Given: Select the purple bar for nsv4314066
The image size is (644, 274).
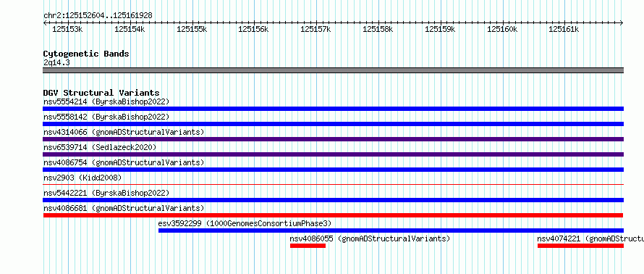Looking at the screenshot, I should tap(333, 139).
